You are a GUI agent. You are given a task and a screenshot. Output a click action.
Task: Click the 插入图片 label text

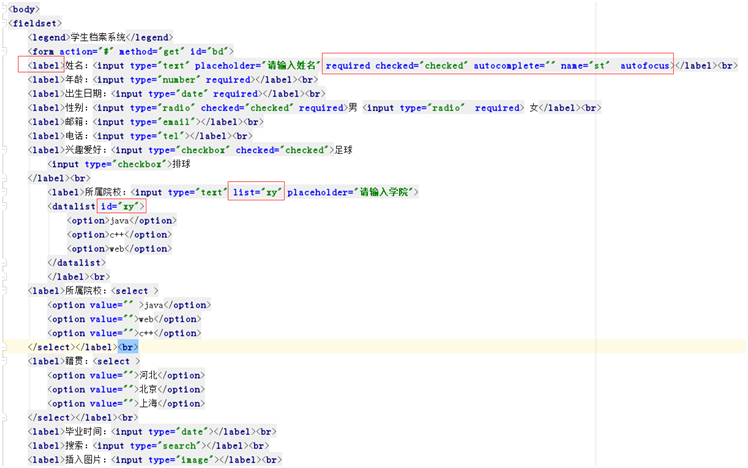coord(83,459)
